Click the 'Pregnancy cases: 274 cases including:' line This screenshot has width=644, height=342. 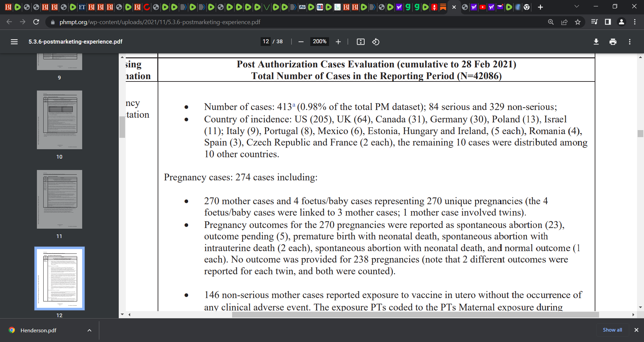pos(240,177)
